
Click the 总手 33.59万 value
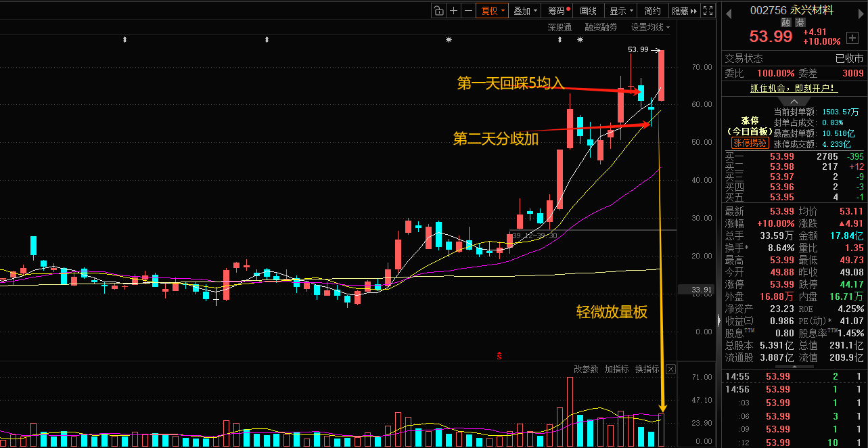[x=777, y=236]
